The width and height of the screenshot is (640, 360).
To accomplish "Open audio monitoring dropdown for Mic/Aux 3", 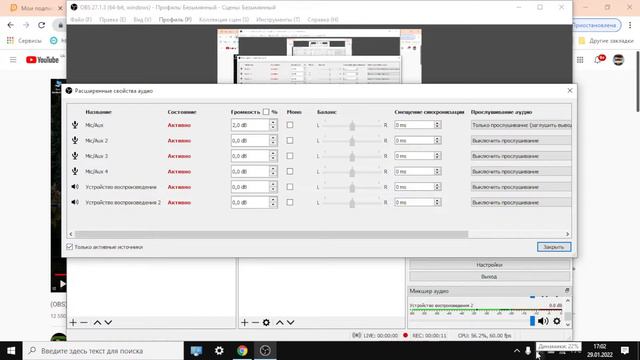I will tap(521, 156).
